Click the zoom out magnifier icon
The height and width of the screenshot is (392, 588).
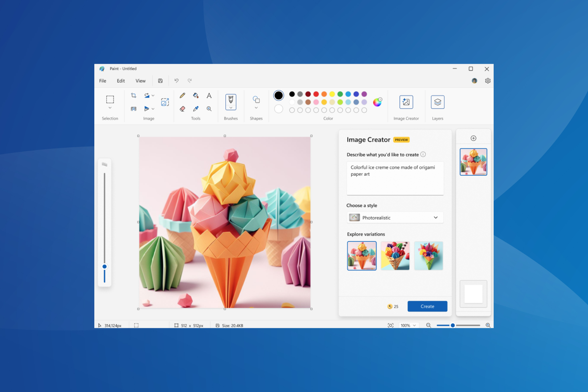tap(428, 325)
